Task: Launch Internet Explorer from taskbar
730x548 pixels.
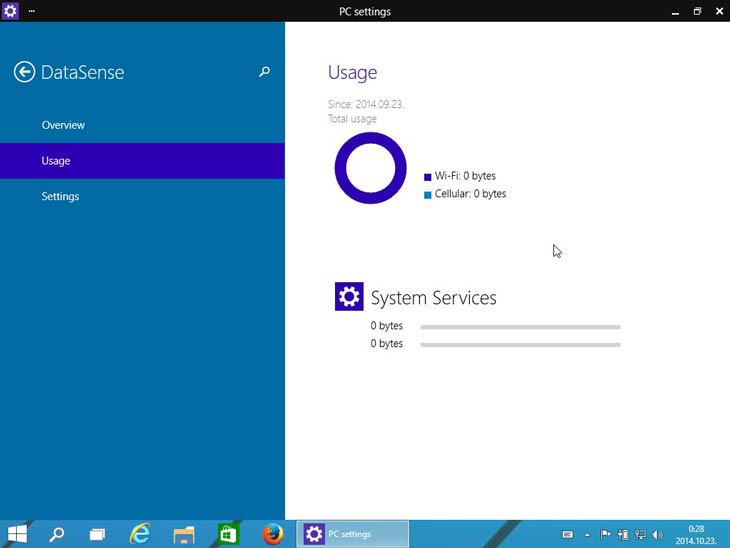Action: [140, 534]
